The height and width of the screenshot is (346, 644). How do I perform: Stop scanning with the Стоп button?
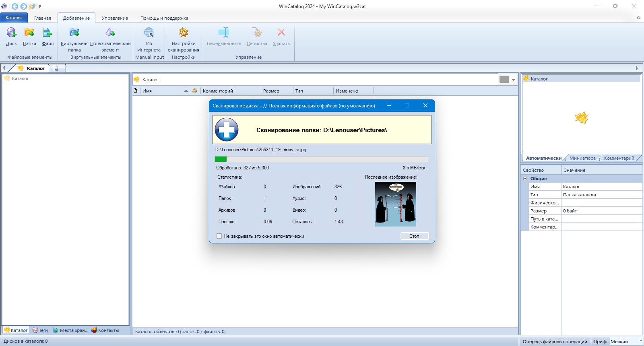(x=415, y=236)
